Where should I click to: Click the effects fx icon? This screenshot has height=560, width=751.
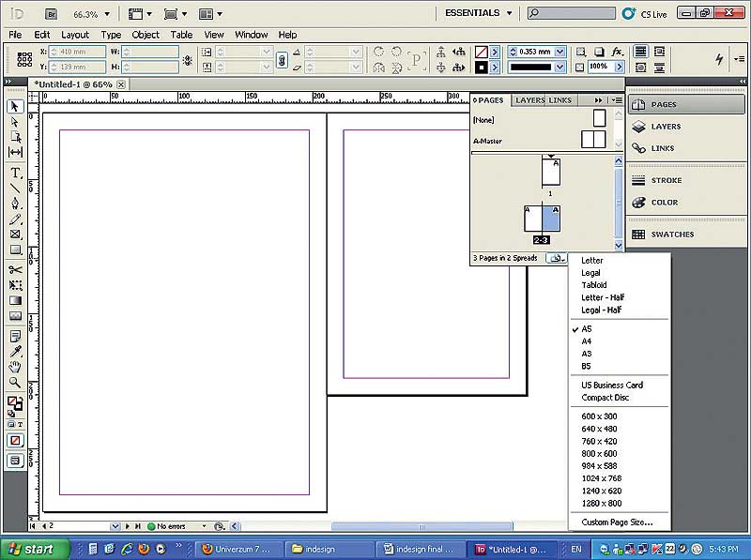[618, 52]
